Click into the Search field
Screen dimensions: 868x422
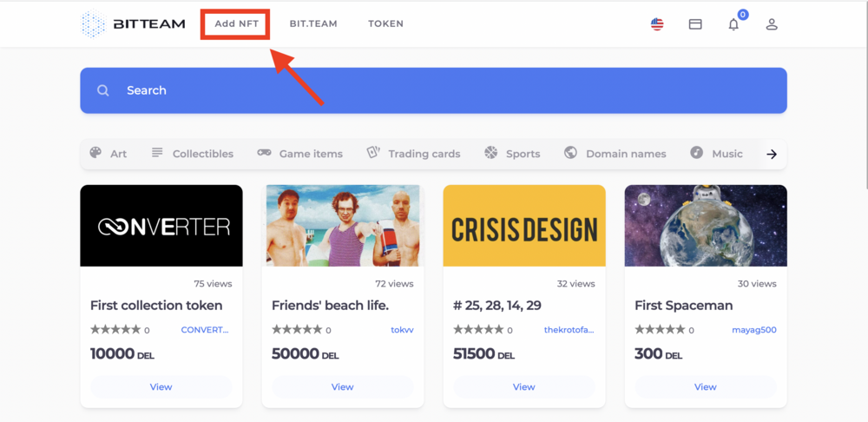tap(433, 90)
